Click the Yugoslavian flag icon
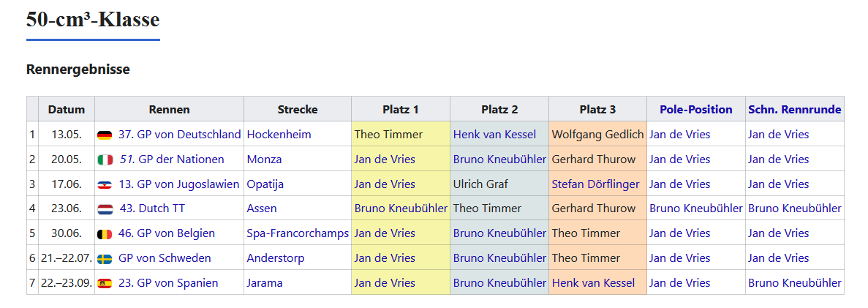This screenshot has width=868, height=308. 105,184
